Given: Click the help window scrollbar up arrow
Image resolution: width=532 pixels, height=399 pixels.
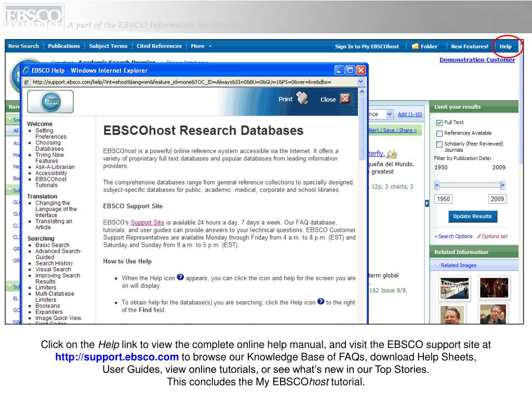Looking at the screenshot, I should [362, 91].
